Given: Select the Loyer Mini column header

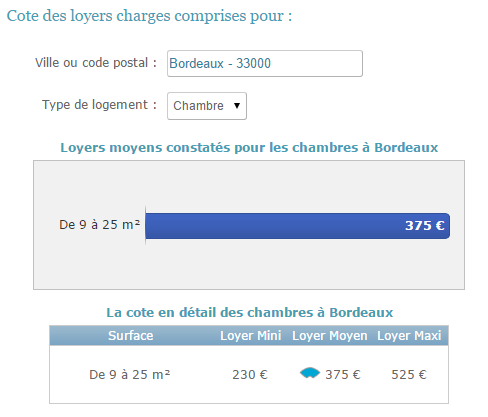Looking at the screenshot, I should click(x=251, y=336).
